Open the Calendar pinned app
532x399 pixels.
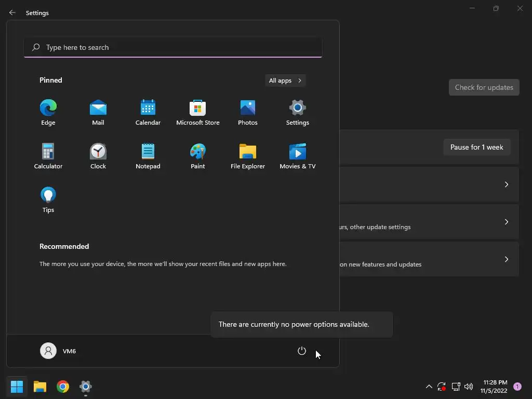148,113
